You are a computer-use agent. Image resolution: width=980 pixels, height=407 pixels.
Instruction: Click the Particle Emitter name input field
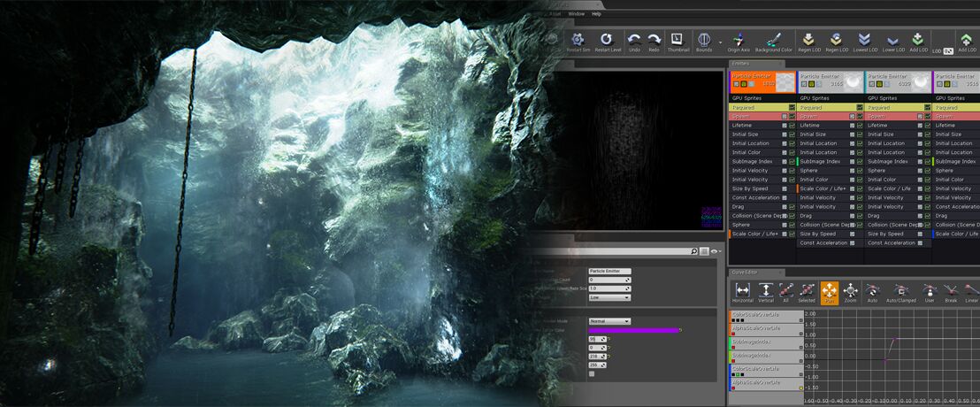[609, 271]
